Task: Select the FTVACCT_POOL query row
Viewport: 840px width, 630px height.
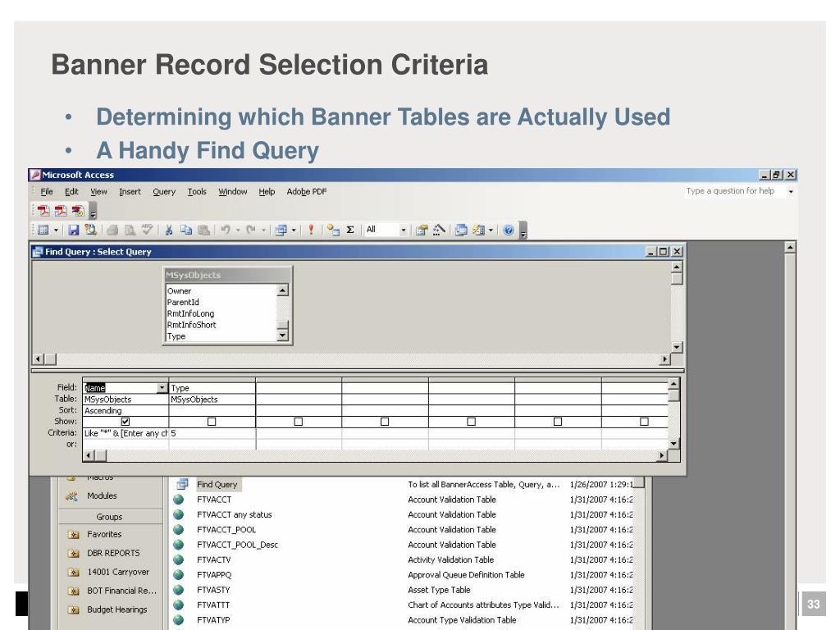Action: (226, 530)
